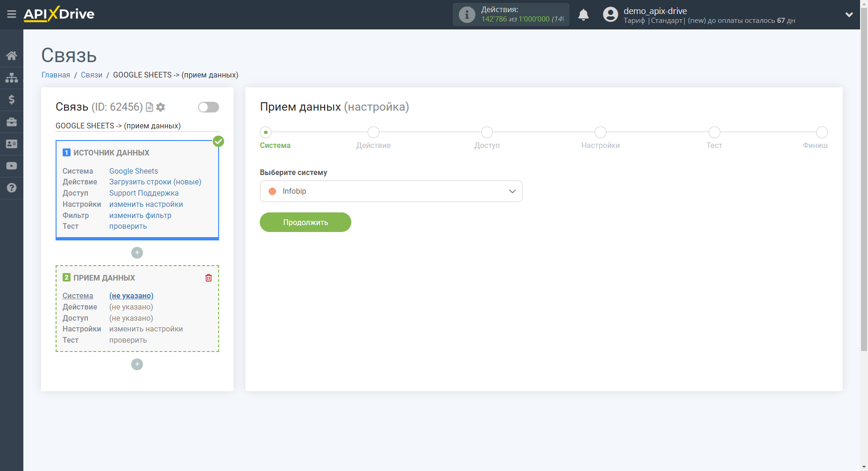Expand the account dropdown chevron
The image size is (868, 471).
[849, 14]
